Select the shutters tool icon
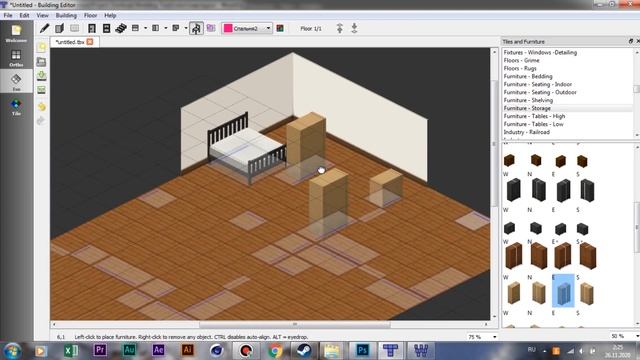The height and width of the screenshot is (360, 640). (x=156, y=28)
